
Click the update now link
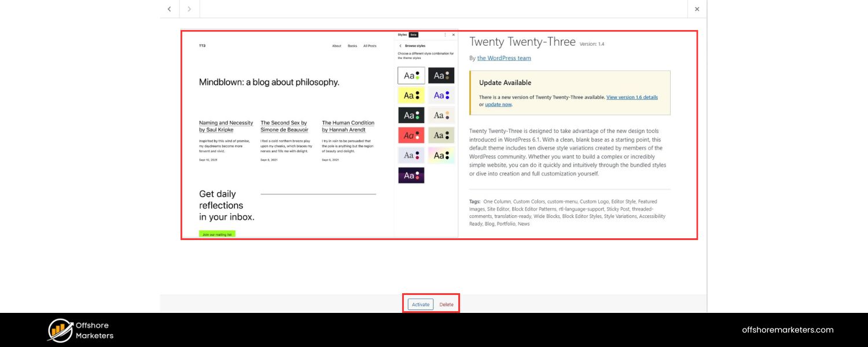click(498, 104)
